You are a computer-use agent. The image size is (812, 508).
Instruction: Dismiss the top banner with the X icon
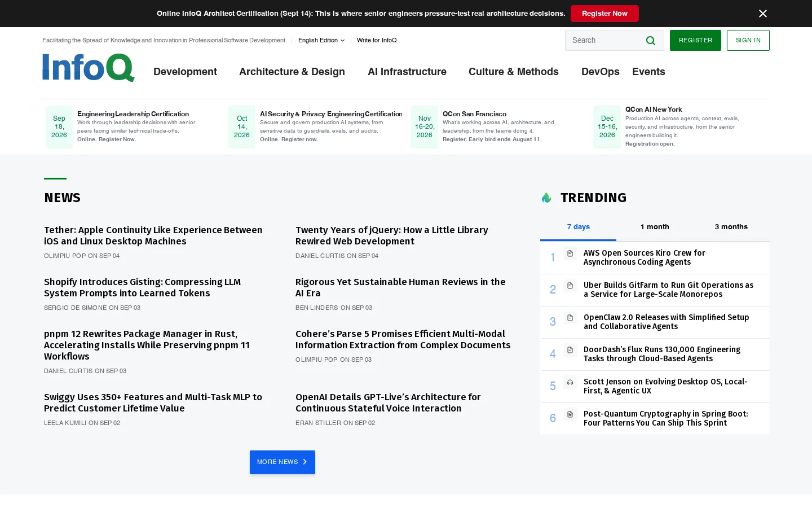[763, 14]
